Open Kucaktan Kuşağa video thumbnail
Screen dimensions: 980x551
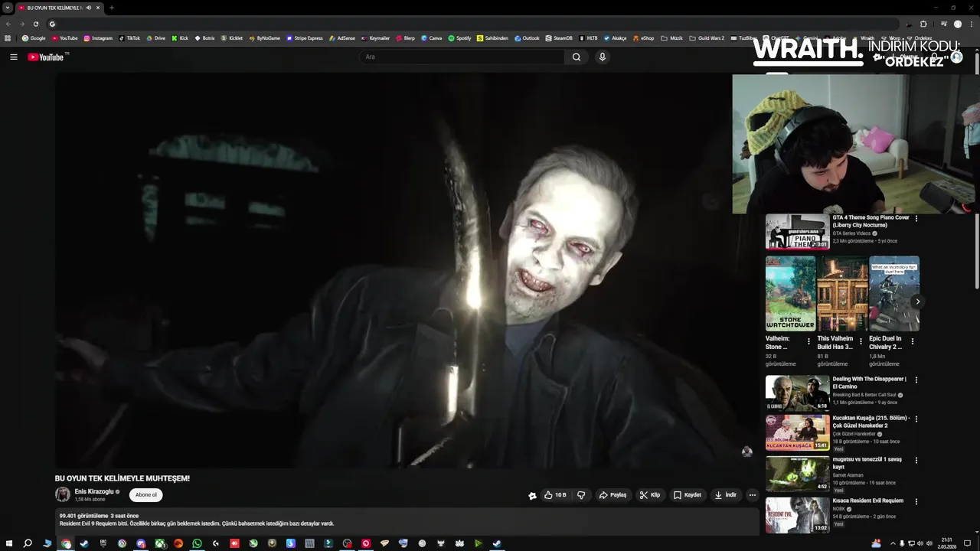797,432
